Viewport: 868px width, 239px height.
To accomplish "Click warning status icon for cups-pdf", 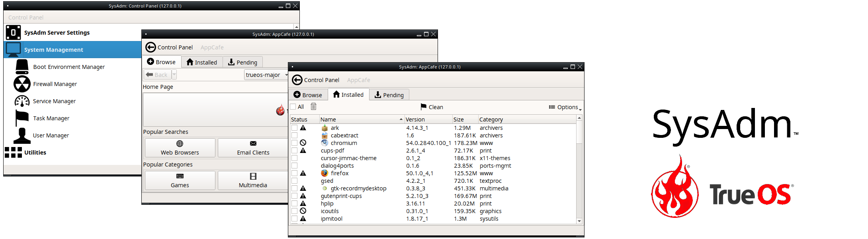I will click(x=303, y=151).
